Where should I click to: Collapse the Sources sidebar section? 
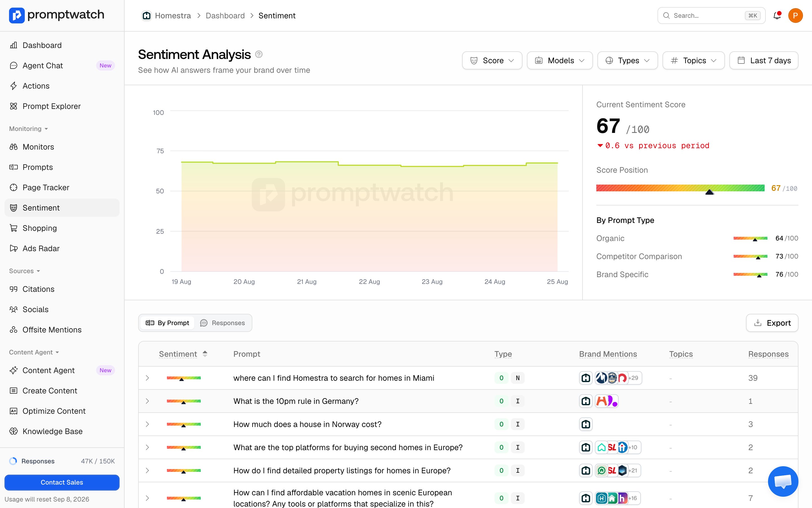click(25, 271)
